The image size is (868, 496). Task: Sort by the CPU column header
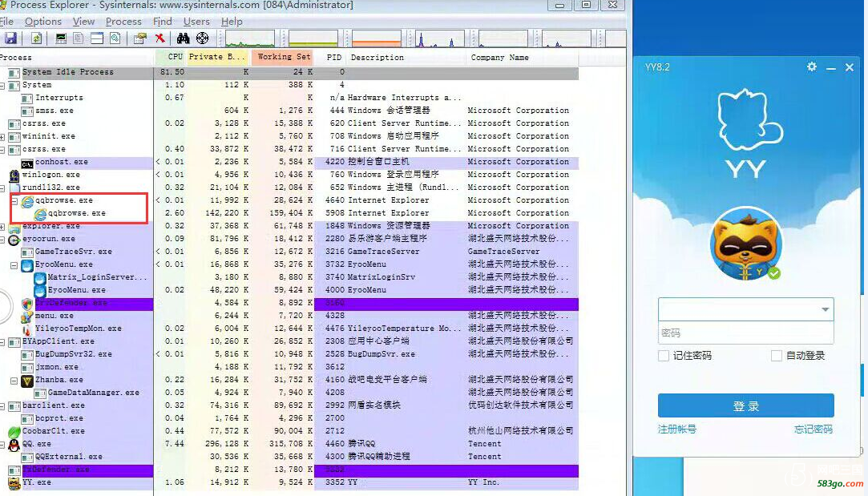(x=171, y=57)
